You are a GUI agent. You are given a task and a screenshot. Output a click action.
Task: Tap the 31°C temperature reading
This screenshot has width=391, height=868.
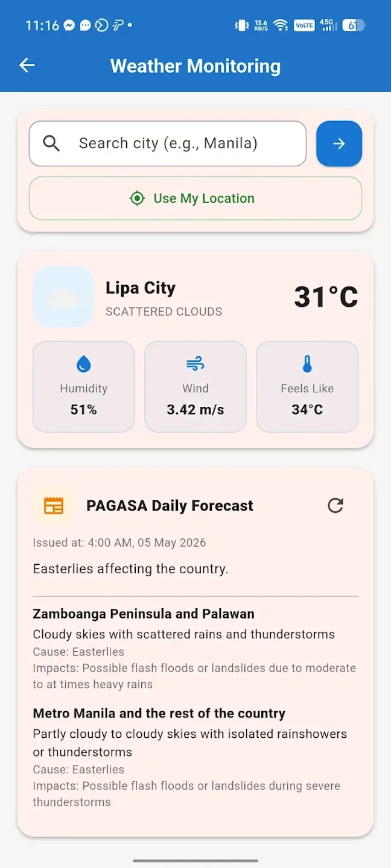[x=326, y=297]
